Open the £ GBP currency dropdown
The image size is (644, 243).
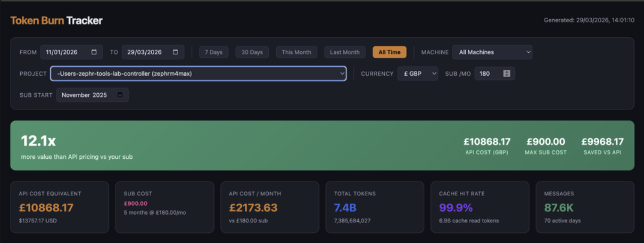[417, 74]
